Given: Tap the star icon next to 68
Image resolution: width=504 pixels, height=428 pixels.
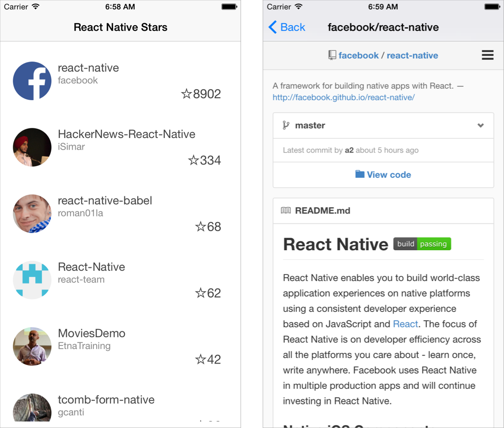Looking at the screenshot, I should pyautogui.click(x=201, y=227).
